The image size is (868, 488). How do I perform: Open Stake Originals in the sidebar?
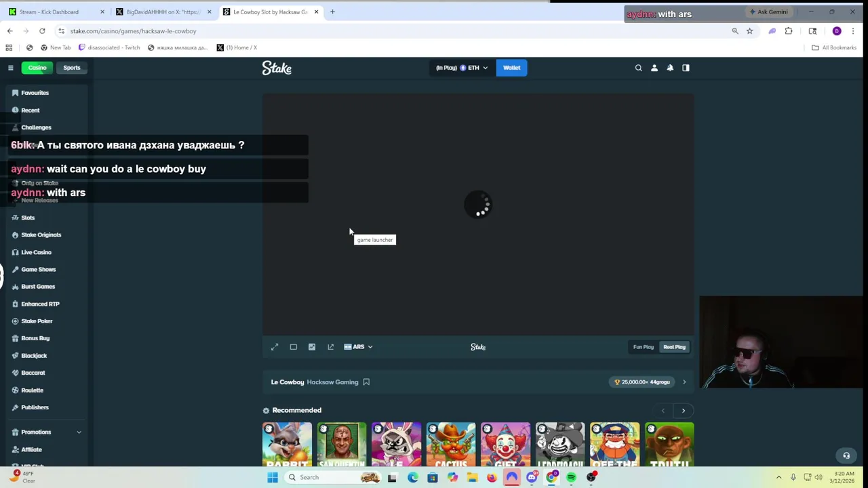(x=41, y=235)
